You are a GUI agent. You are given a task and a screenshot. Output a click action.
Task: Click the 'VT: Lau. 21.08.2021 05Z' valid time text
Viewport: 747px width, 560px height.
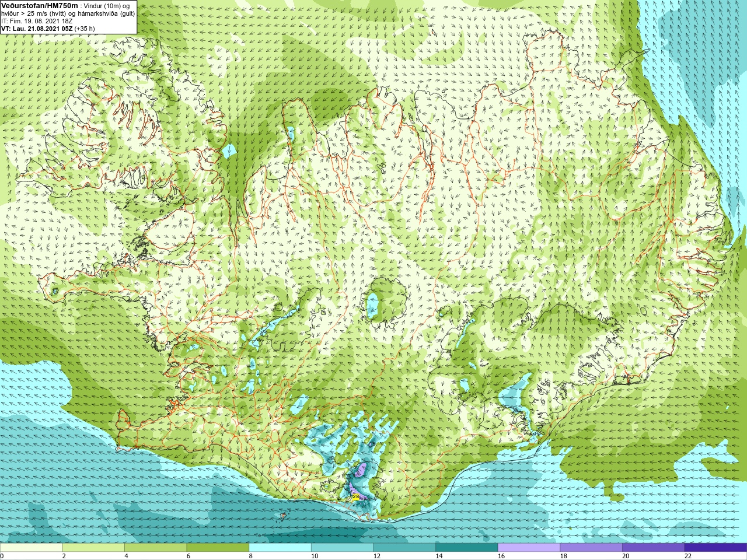tap(37, 29)
